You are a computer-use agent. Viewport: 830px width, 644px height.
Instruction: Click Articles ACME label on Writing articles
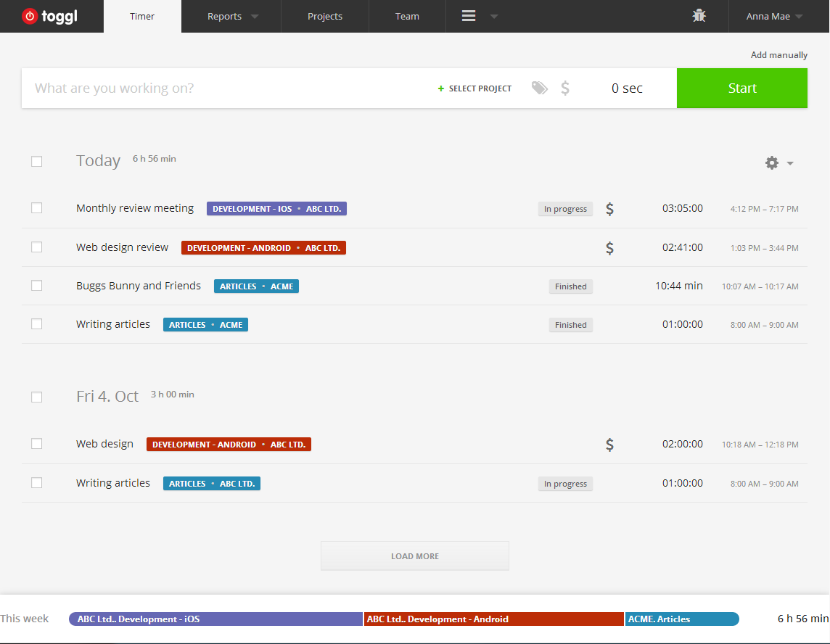point(205,325)
